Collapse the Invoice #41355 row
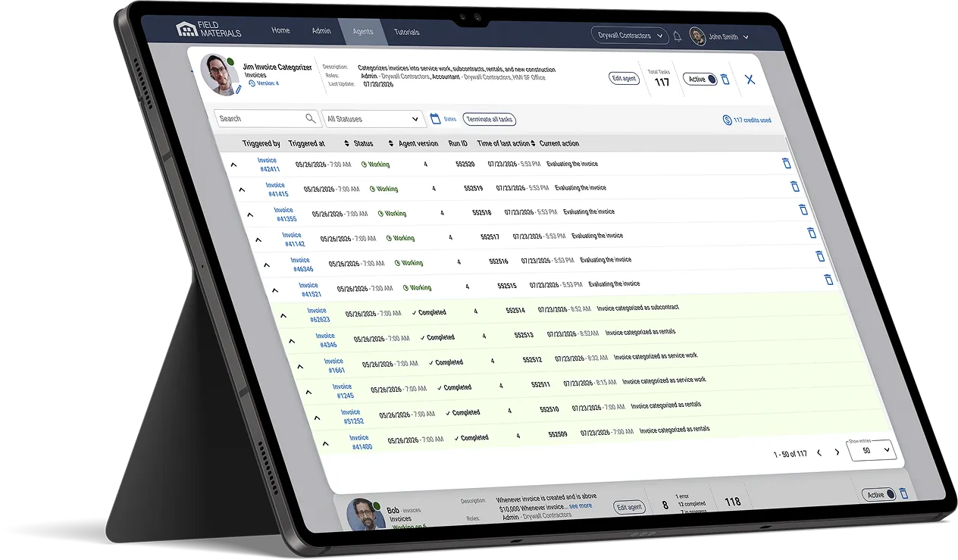This screenshot has width=958, height=560. point(250,214)
